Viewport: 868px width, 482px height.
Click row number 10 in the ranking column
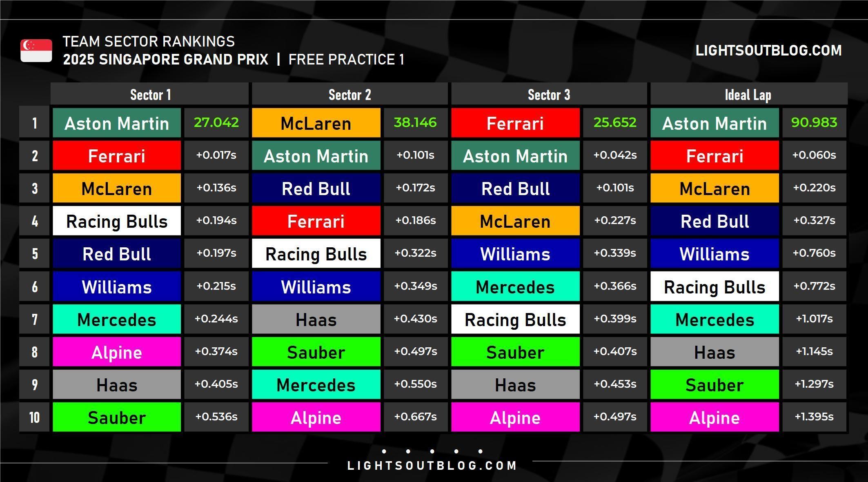[x=34, y=417]
